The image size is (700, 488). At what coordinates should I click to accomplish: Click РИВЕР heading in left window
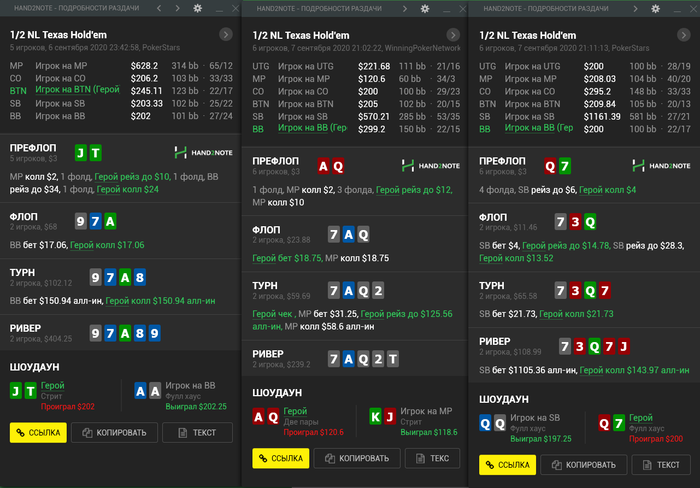pyautogui.click(x=25, y=328)
